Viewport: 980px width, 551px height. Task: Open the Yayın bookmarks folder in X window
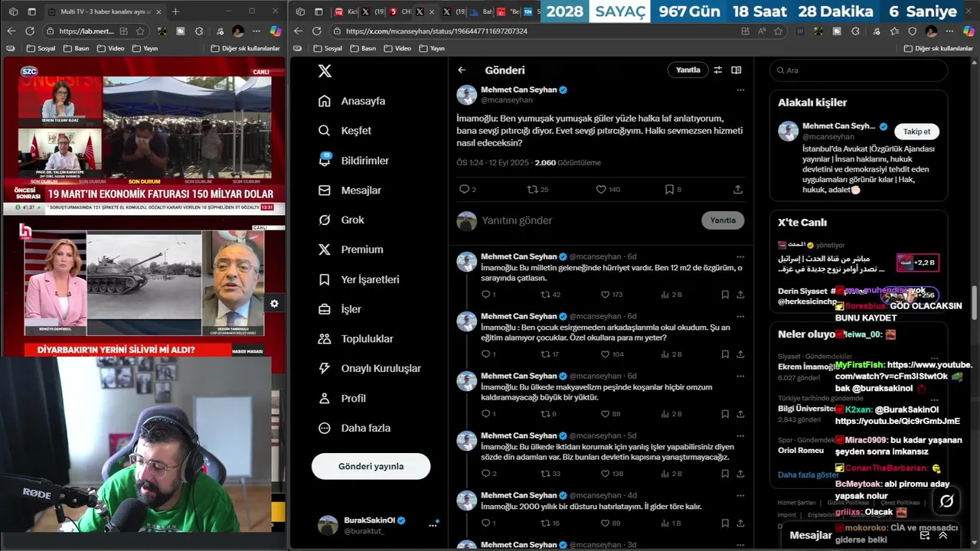432,48
